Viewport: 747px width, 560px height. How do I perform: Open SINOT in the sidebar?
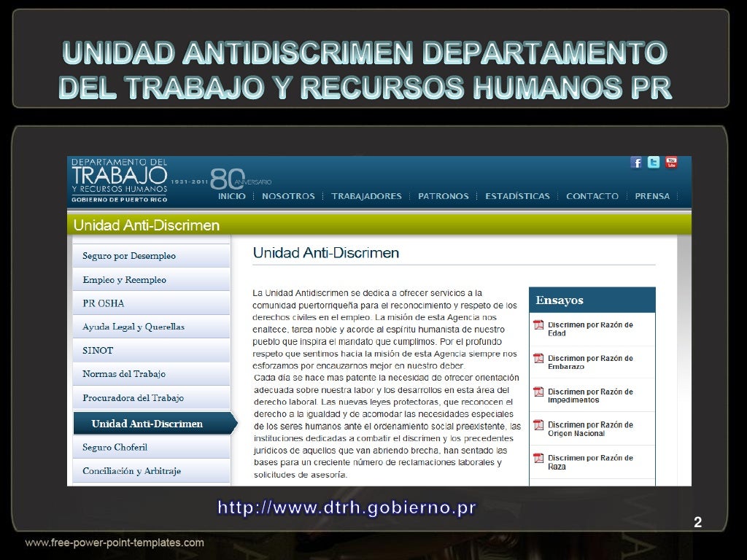152,351
